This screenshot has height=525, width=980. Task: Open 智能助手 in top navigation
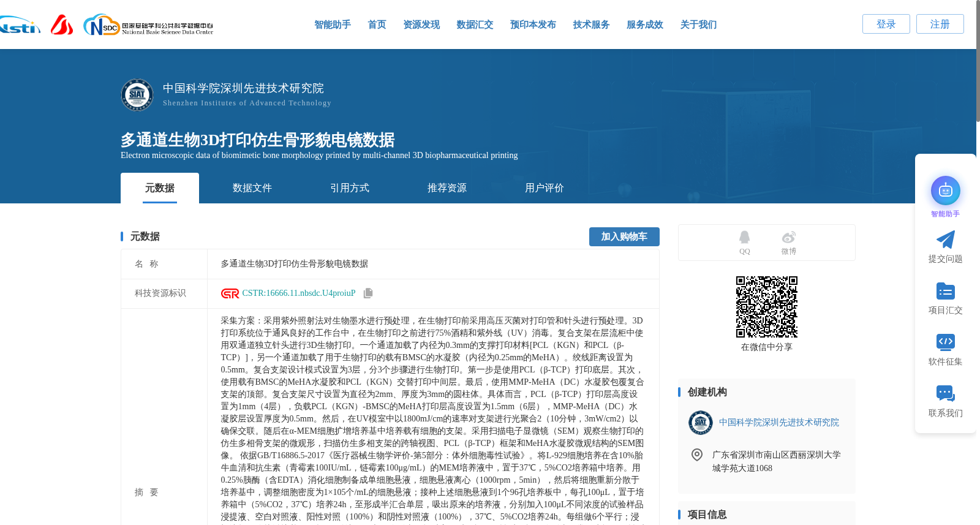pyautogui.click(x=333, y=25)
